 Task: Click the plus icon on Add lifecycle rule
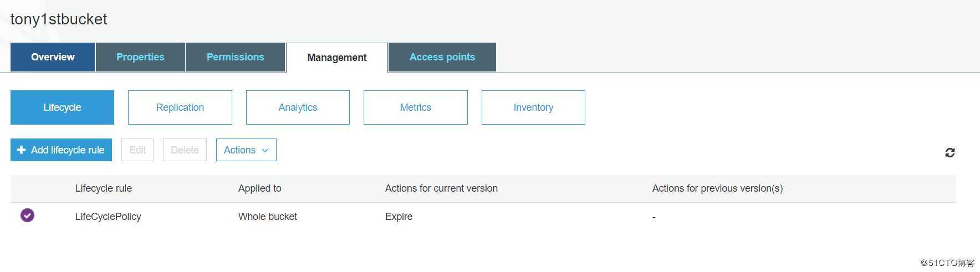click(x=21, y=150)
